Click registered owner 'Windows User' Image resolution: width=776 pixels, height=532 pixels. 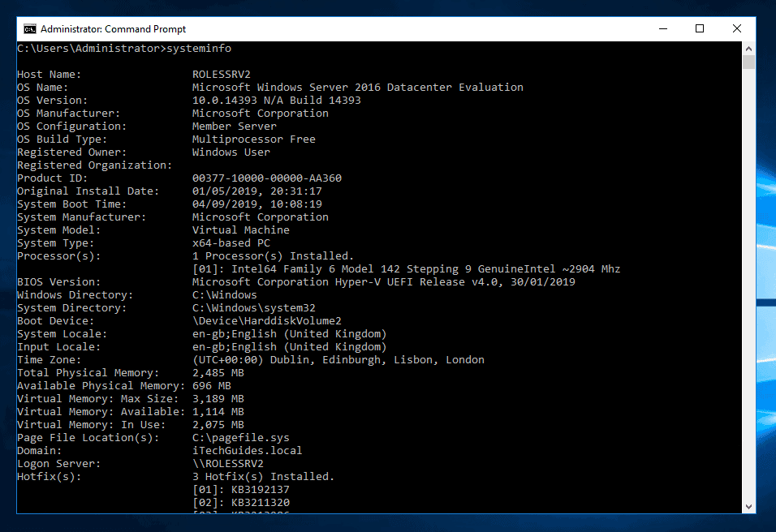231,152
